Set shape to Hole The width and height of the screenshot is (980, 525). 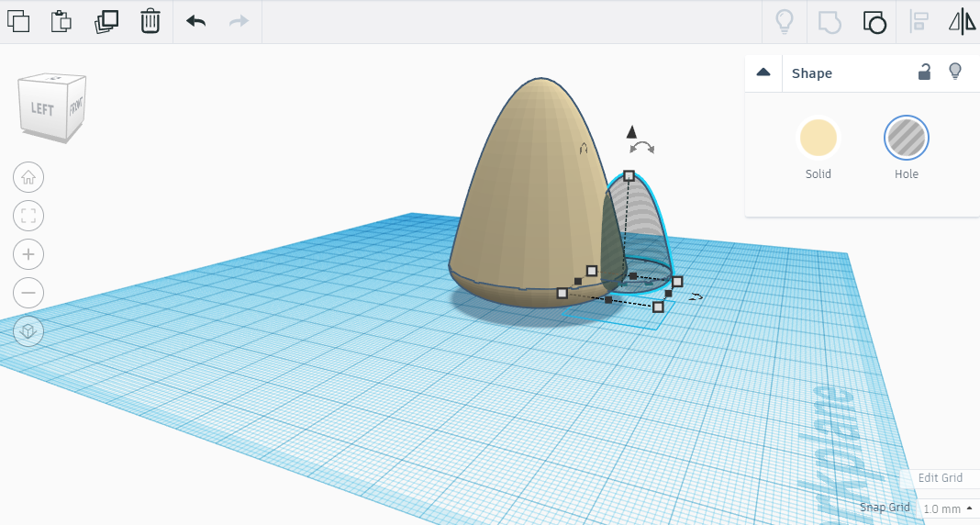(907, 138)
